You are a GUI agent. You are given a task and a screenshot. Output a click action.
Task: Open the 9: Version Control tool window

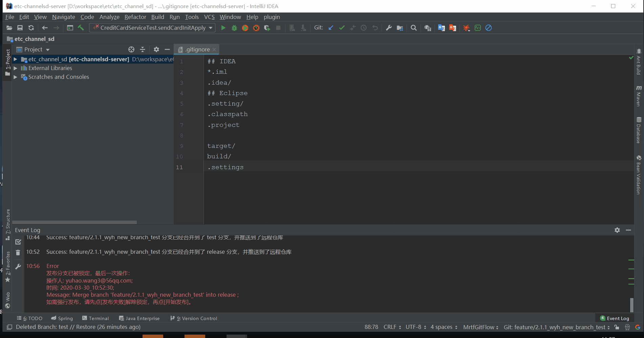(x=194, y=318)
